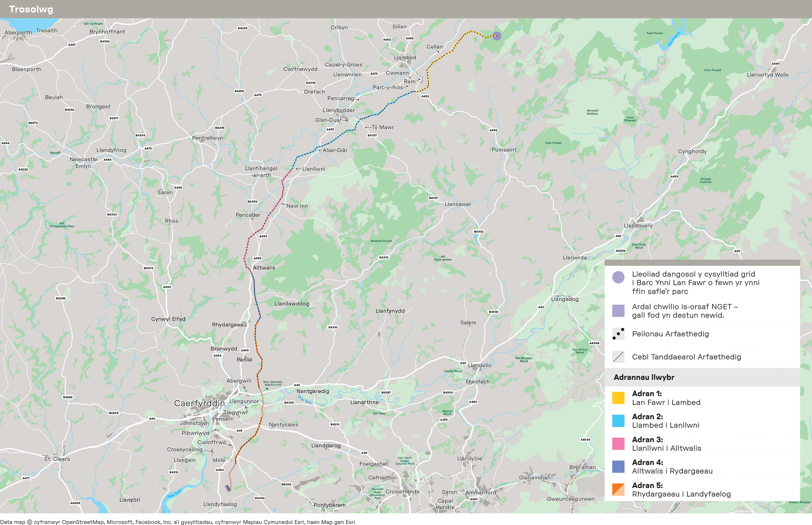This screenshot has height=525, width=812.
Task: Click 'Adran 1: Lan Fawr i Lambed' legend entry
Action: click(x=666, y=398)
